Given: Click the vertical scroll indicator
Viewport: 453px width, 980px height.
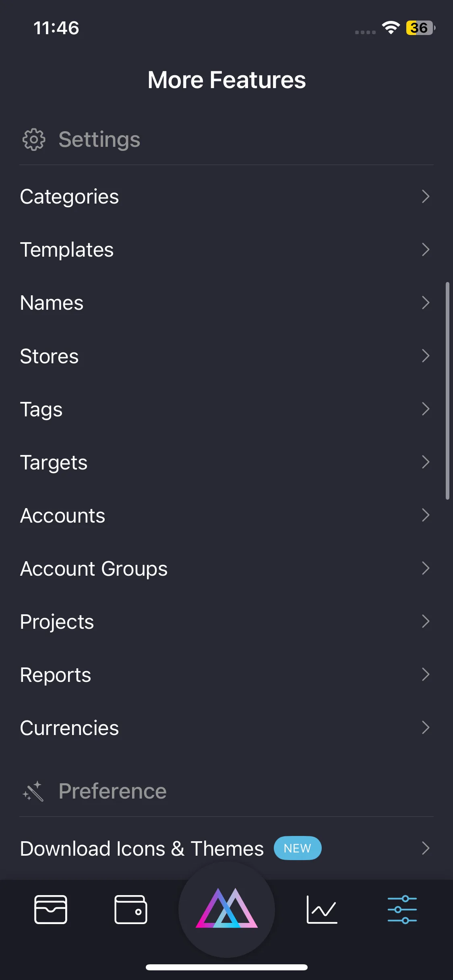Looking at the screenshot, I should (x=447, y=390).
